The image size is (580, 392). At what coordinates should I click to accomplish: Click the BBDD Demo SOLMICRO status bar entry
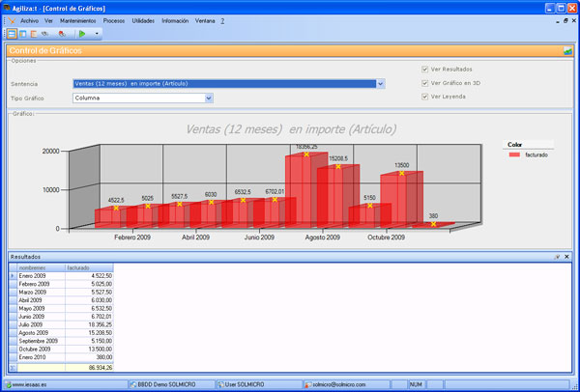(x=166, y=384)
